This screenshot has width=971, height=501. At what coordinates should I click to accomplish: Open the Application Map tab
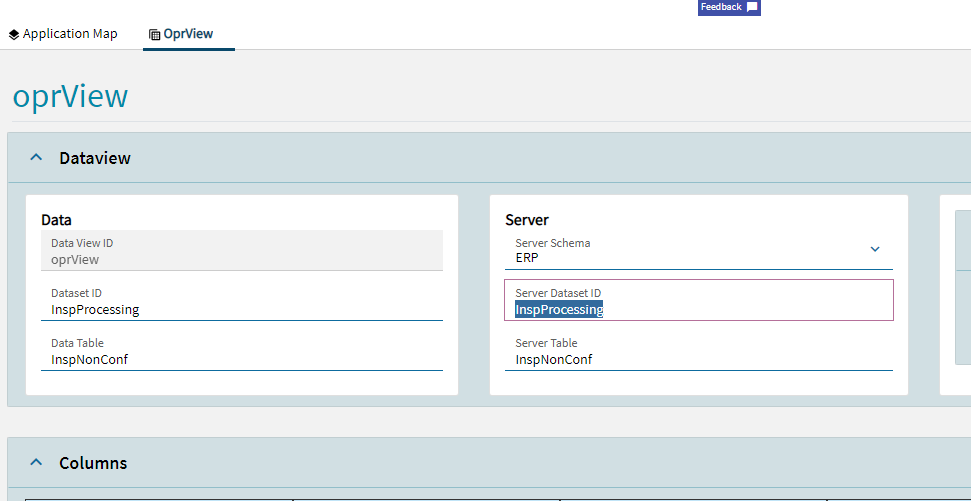(63, 34)
